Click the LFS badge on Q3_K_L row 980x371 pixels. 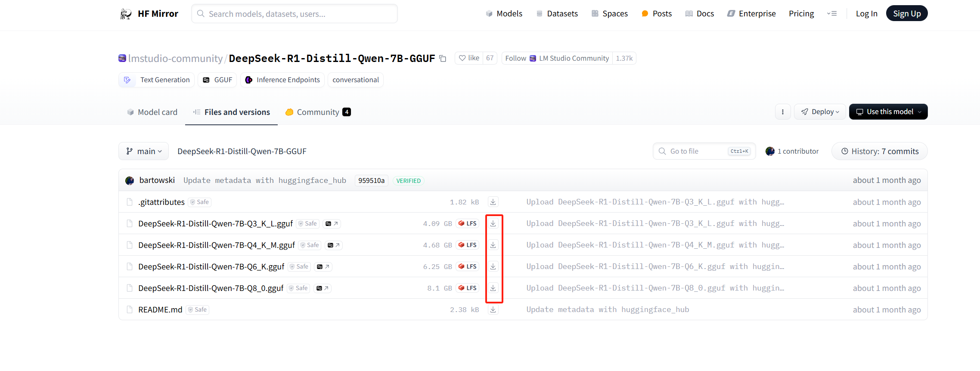pos(468,224)
